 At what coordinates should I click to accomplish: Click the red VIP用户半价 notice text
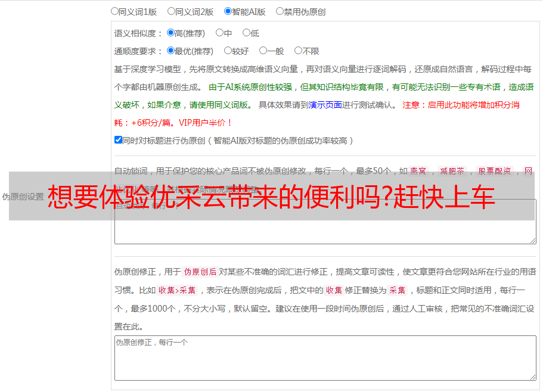(x=204, y=123)
